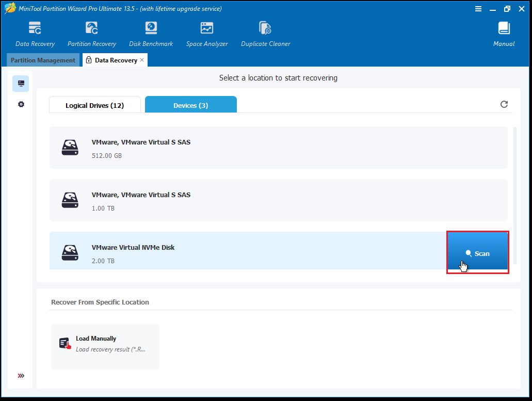This screenshot has width=532, height=401.
Task: Select the 1.00 TB VMware SAS device
Action: 279,200
